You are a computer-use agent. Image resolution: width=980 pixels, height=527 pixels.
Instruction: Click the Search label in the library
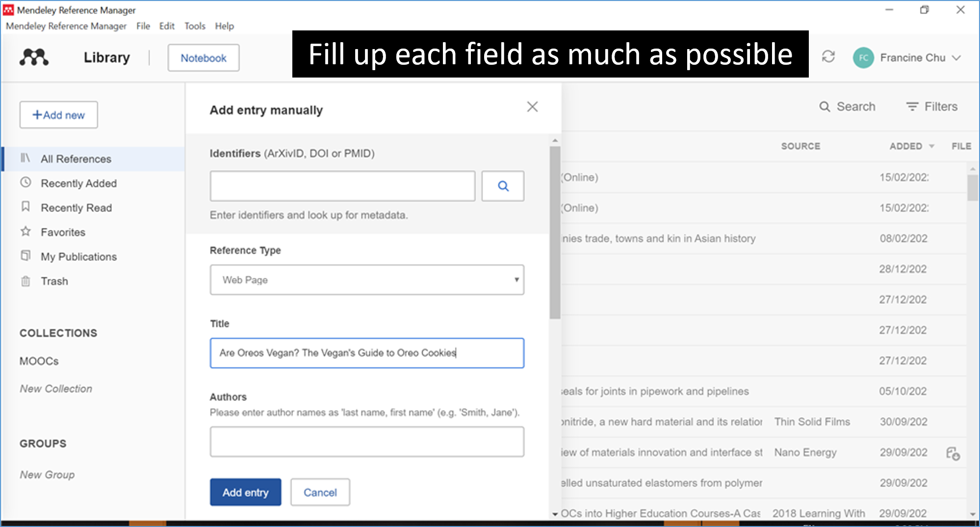click(856, 106)
